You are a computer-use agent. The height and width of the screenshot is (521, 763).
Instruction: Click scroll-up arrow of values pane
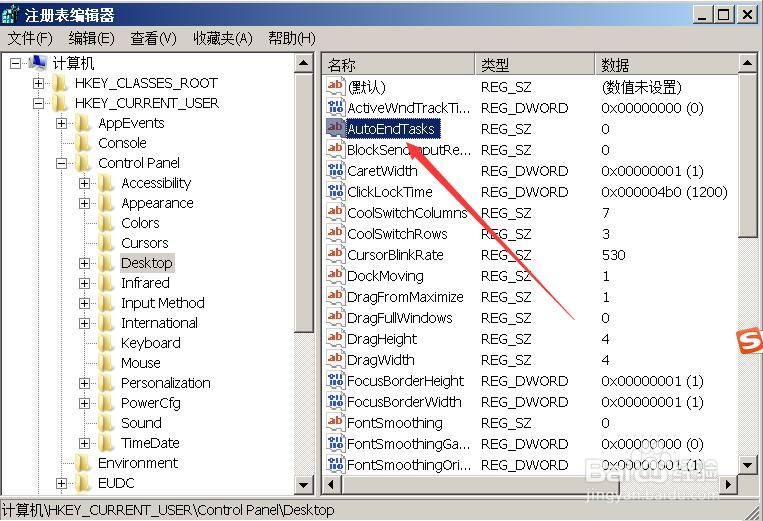pyautogui.click(x=748, y=63)
